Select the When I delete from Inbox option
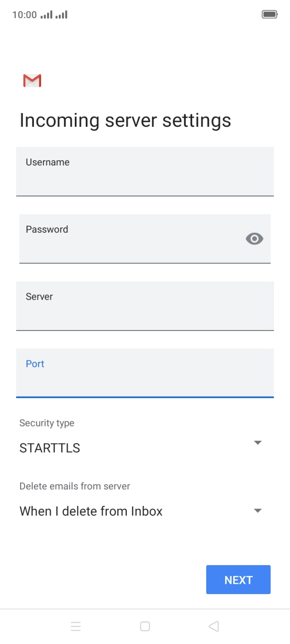290x644 pixels. 90,511
